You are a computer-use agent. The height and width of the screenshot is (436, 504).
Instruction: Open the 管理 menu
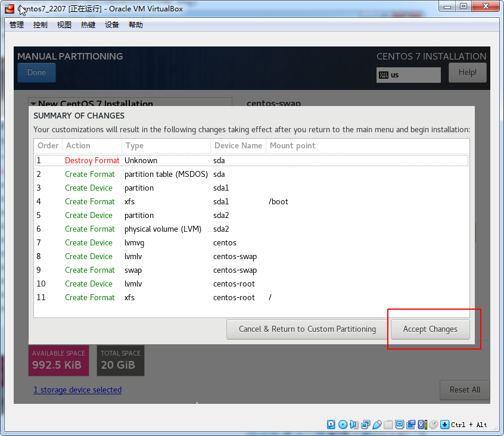pos(17,25)
